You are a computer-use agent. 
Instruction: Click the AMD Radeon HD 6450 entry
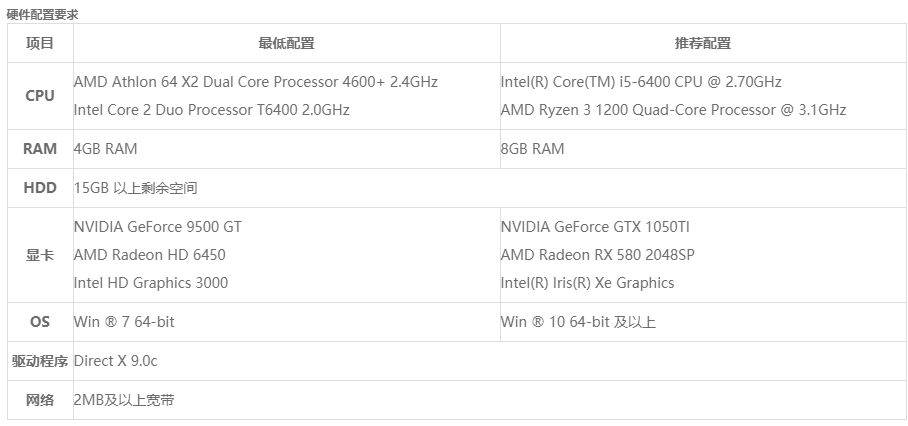coord(150,254)
